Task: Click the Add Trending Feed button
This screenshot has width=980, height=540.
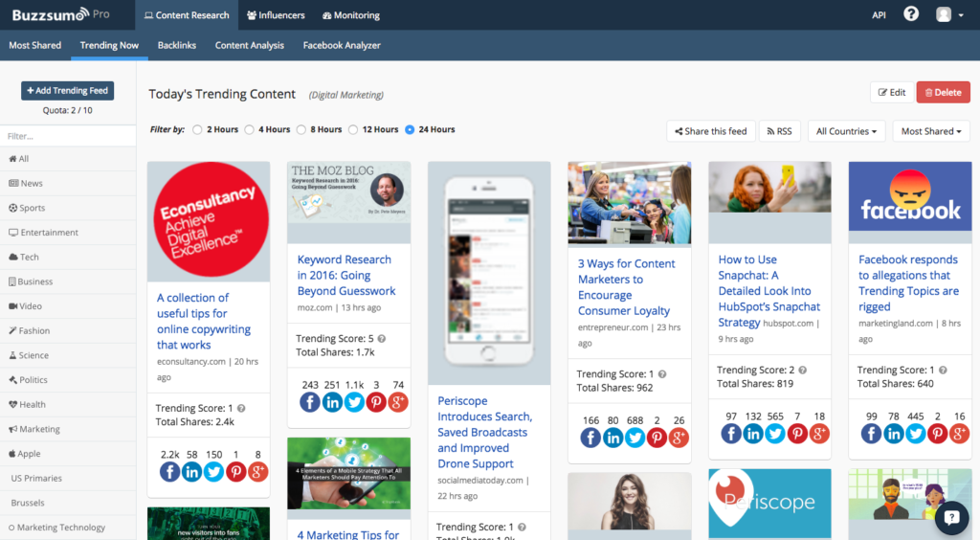Action: point(68,91)
